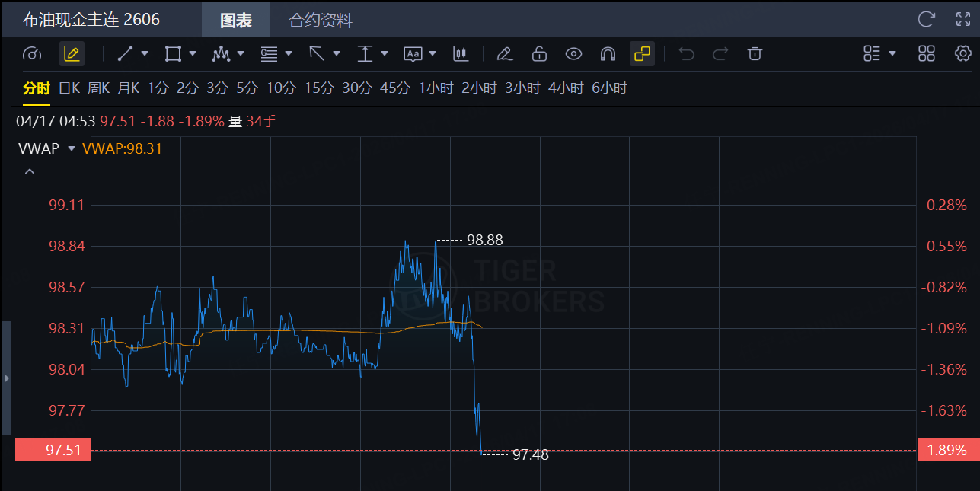Select the Fibonacci levels tool
The width and height of the screenshot is (980, 491).
(x=269, y=54)
